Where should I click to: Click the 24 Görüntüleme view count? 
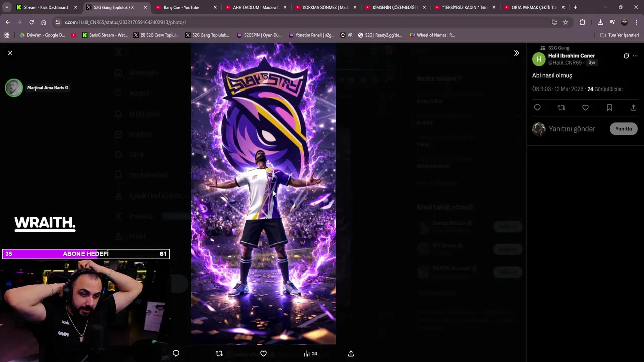605,89
